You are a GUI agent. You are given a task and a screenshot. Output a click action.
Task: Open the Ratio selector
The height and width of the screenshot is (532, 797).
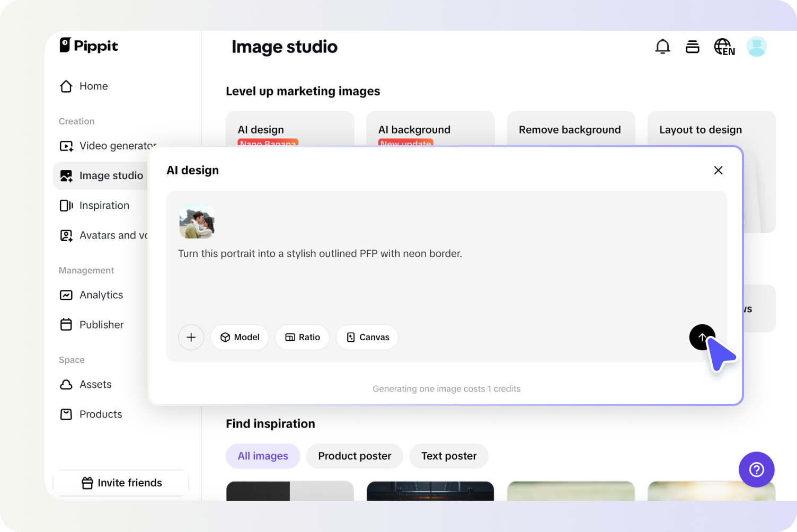[302, 337]
